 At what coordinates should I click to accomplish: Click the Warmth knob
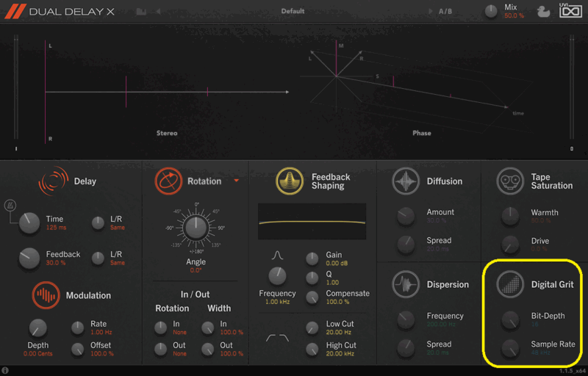coord(510,217)
